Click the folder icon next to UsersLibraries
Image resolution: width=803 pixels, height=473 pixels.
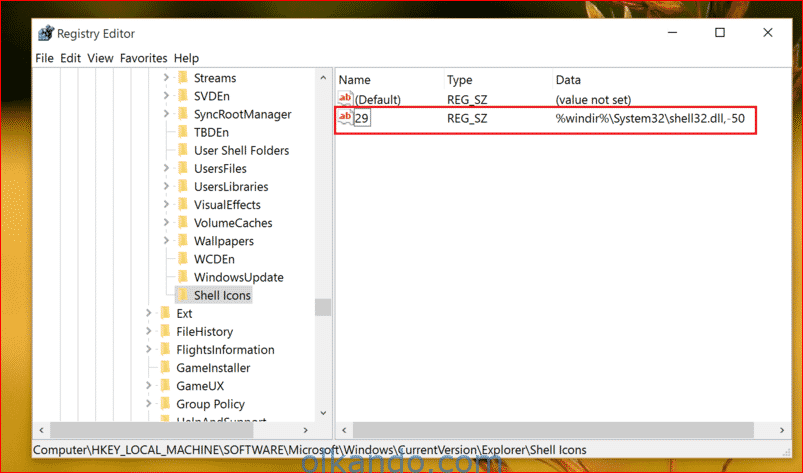tap(183, 186)
